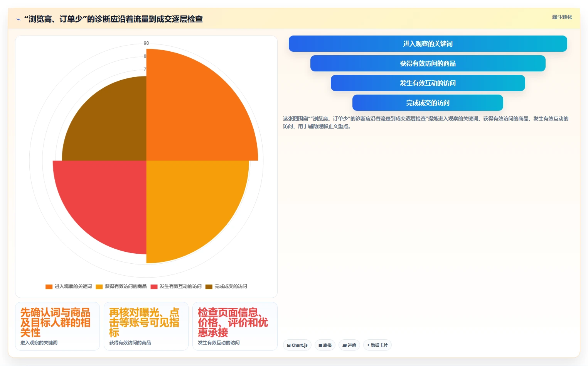Click the 漏斗转化 tag label
The image size is (588, 366).
(562, 17)
